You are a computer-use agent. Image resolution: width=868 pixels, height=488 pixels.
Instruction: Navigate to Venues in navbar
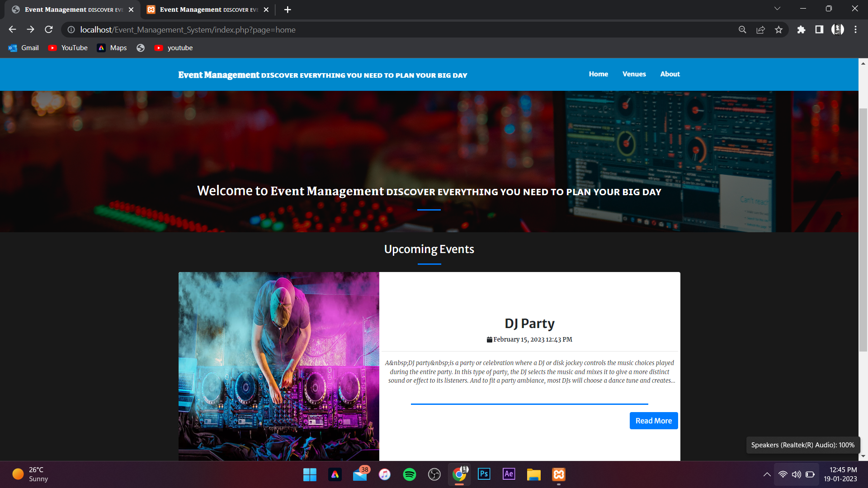[x=634, y=74]
